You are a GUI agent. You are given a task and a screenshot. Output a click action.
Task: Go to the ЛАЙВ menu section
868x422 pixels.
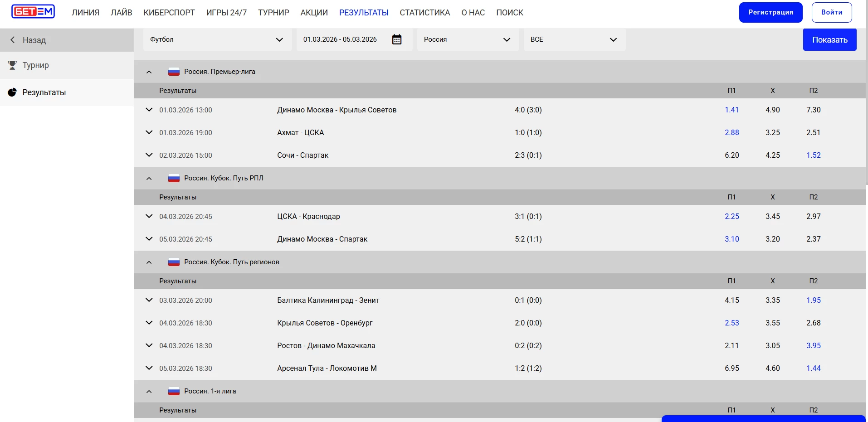point(121,13)
